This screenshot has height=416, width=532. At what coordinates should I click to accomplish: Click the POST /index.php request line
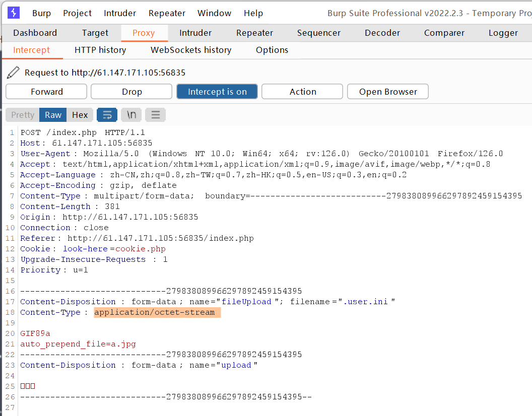[83, 132]
